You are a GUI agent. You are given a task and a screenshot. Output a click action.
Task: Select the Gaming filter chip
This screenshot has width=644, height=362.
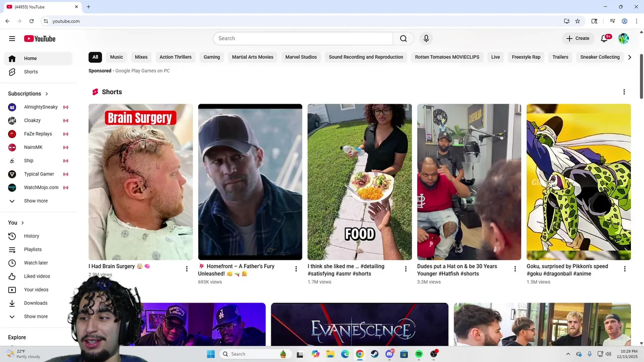[212, 57]
